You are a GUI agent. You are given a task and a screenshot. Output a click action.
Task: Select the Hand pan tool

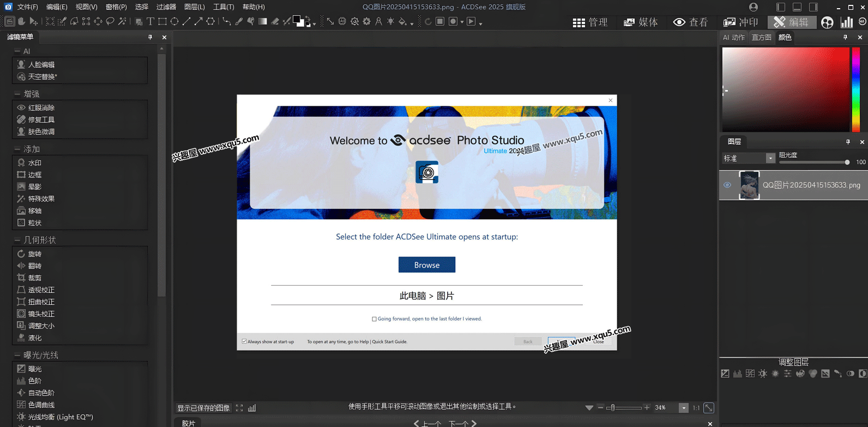click(x=21, y=22)
